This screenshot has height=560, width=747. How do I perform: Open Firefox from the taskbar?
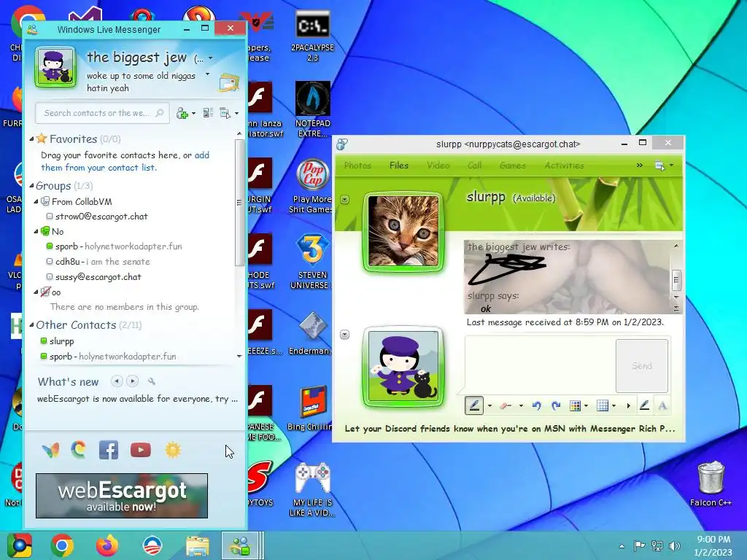tap(107, 545)
